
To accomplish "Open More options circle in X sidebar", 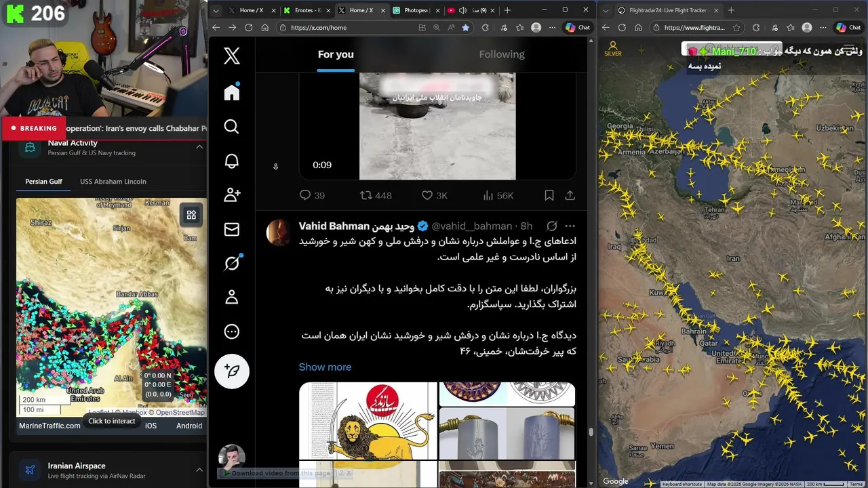I will tap(232, 331).
